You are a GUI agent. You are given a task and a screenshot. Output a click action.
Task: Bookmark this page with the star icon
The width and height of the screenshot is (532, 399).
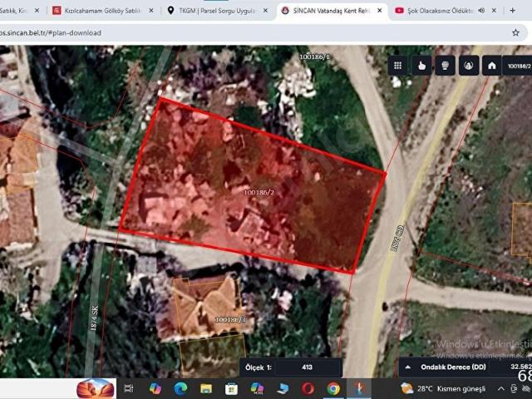[515, 32]
